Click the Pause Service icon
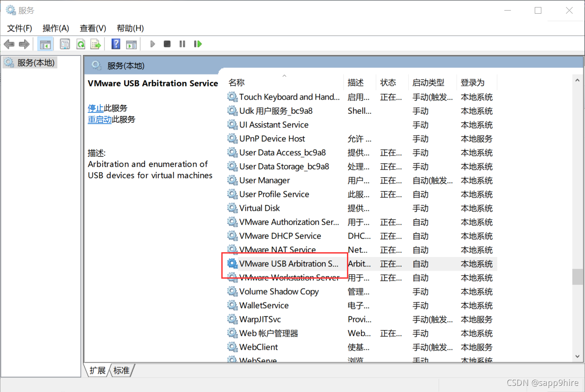585x392 pixels. click(182, 44)
